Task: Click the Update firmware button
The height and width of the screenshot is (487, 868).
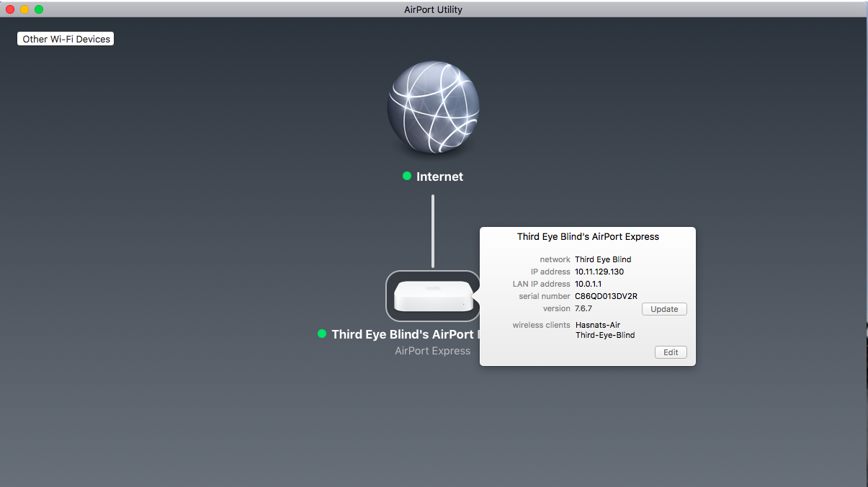Action: tap(664, 309)
